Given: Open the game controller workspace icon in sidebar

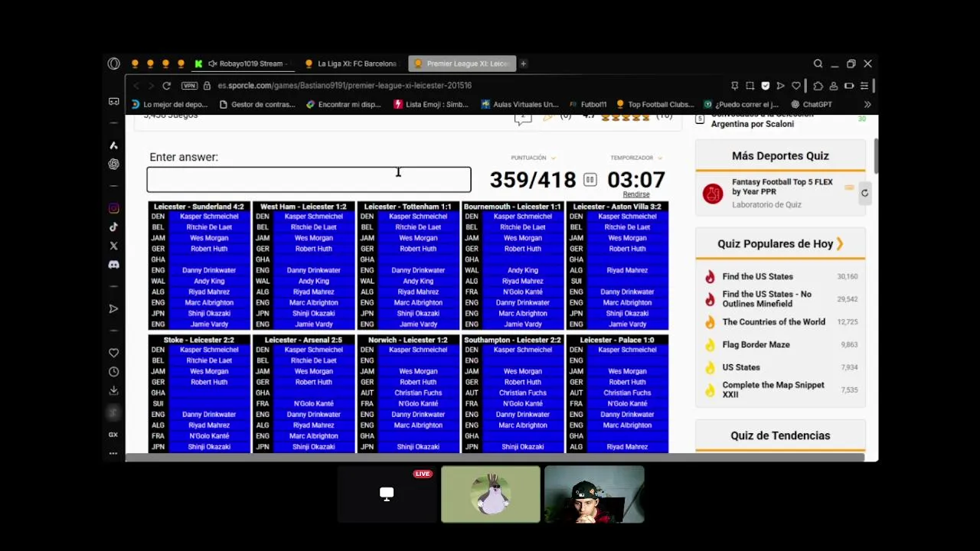Looking at the screenshot, I should click(x=113, y=101).
